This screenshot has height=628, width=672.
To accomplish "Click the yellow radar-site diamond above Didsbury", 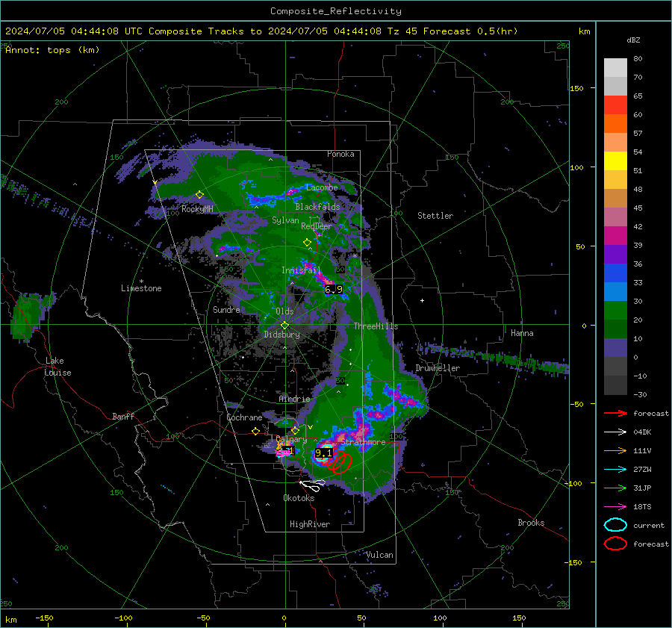I will click(x=284, y=326).
